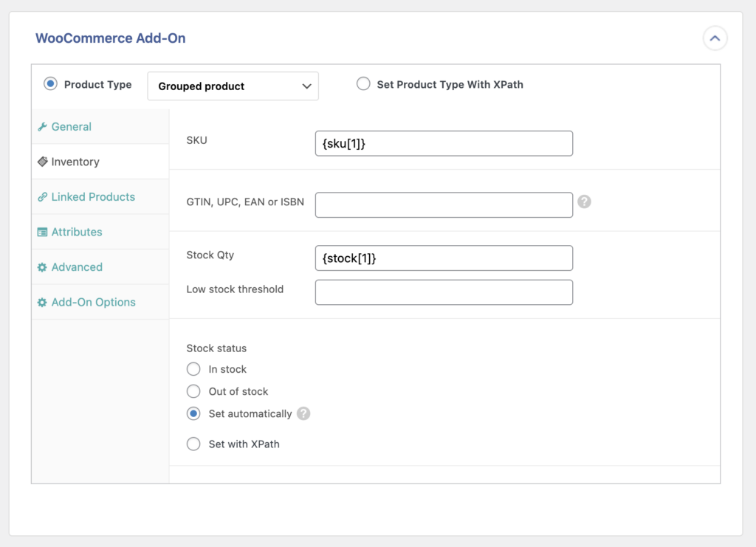Click the table icon beside Attributes
Viewport: 756px width, 547px height.
44,231
